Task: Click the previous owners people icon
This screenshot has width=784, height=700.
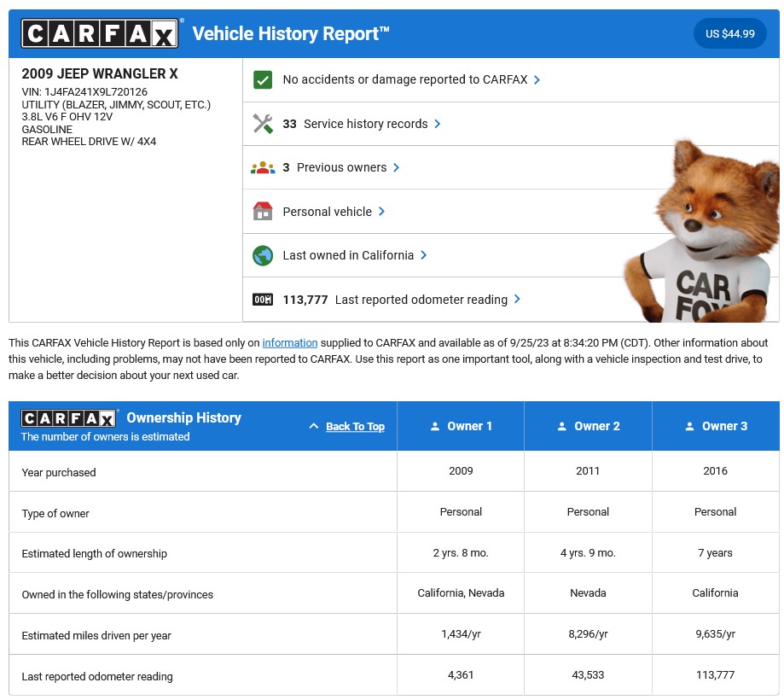Action: [x=263, y=167]
